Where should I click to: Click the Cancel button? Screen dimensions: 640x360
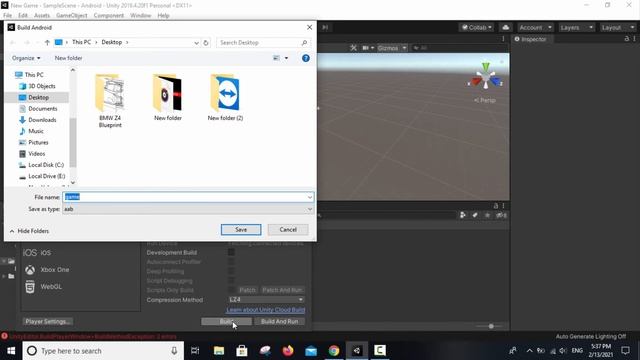tap(288, 229)
